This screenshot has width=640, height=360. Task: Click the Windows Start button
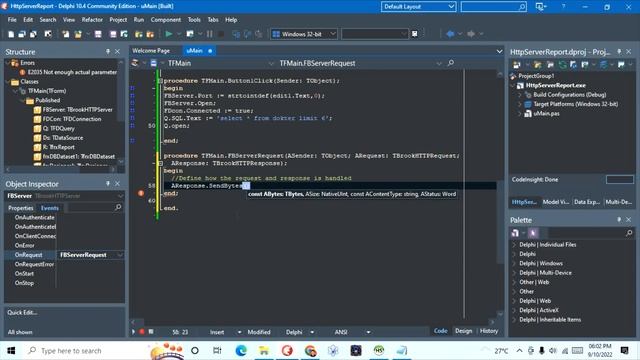point(11,351)
